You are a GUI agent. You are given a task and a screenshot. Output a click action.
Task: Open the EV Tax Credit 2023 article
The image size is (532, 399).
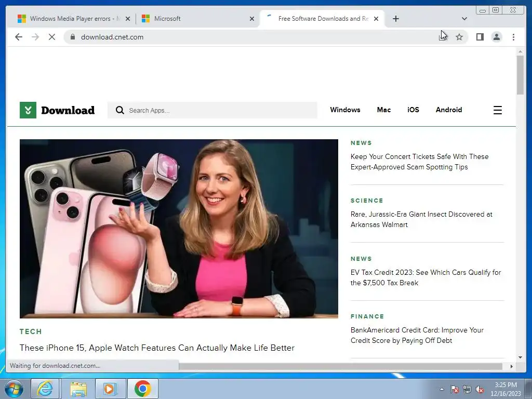[425, 277]
